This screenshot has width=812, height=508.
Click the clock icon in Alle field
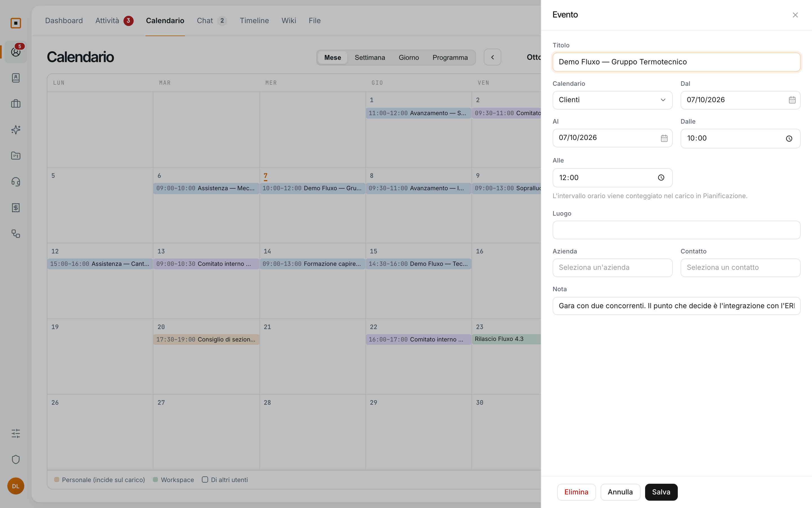pos(661,178)
